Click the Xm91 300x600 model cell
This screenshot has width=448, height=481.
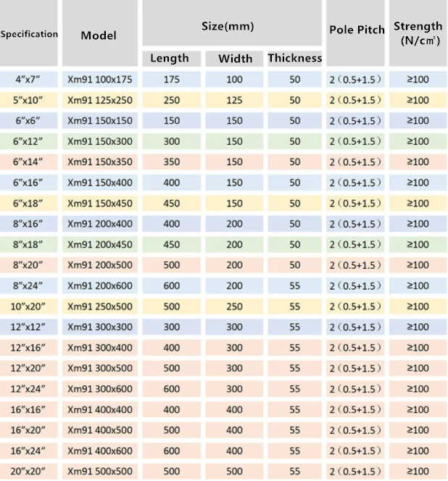(99, 389)
